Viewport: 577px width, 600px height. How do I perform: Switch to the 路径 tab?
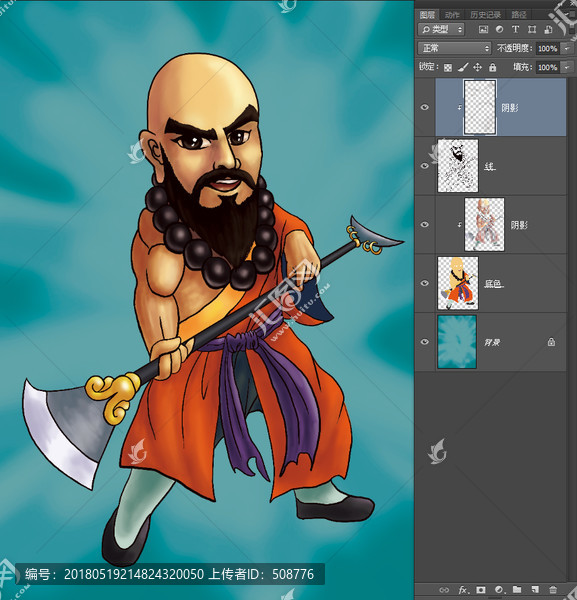click(x=519, y=15)
